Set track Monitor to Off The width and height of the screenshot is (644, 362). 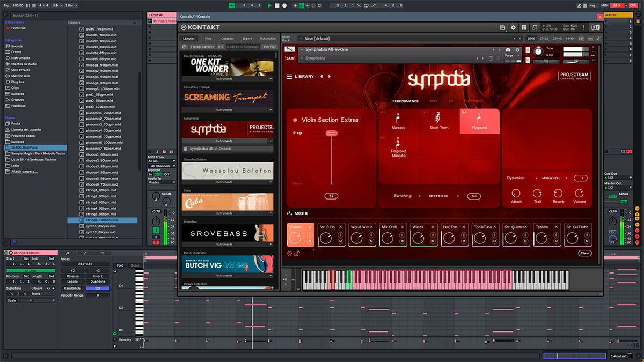tap(166, 174)
